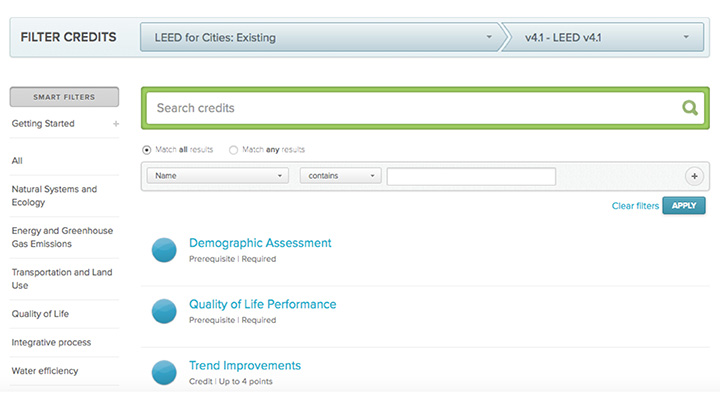Select the Match all results radio button

[x=147, y=149]
